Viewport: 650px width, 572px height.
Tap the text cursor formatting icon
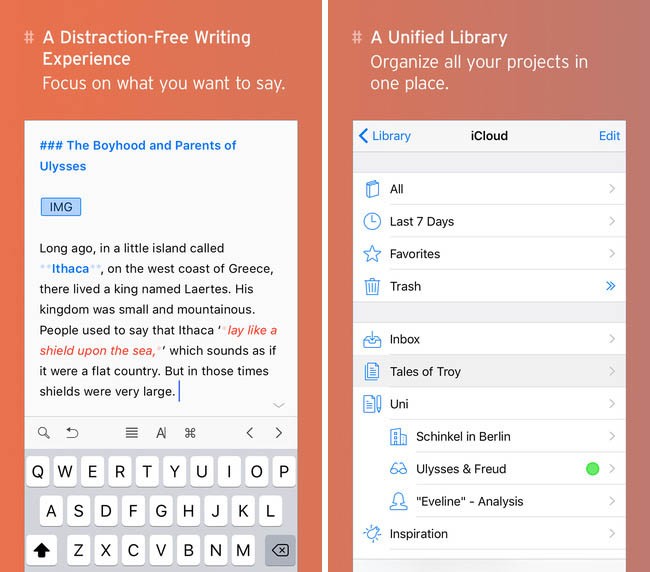pyautogui.click(x=161, y=433)
